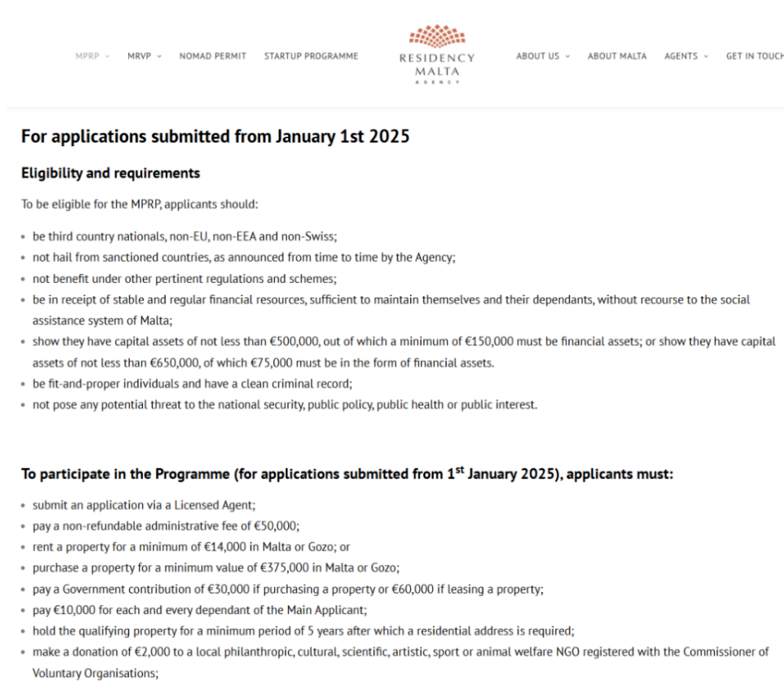Open the About Us menu
The width and height of the screenshot is (784, 684).
537,56
